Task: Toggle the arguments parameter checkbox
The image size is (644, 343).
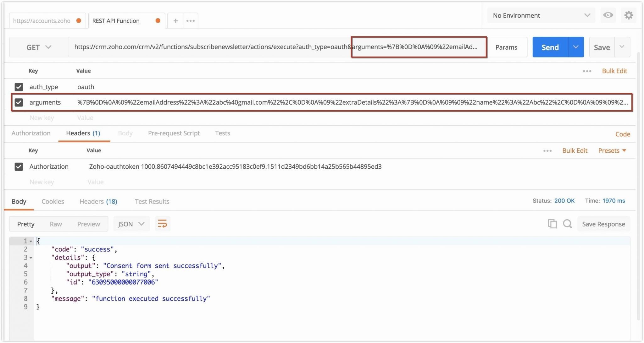Action: [x=19, y=102]
